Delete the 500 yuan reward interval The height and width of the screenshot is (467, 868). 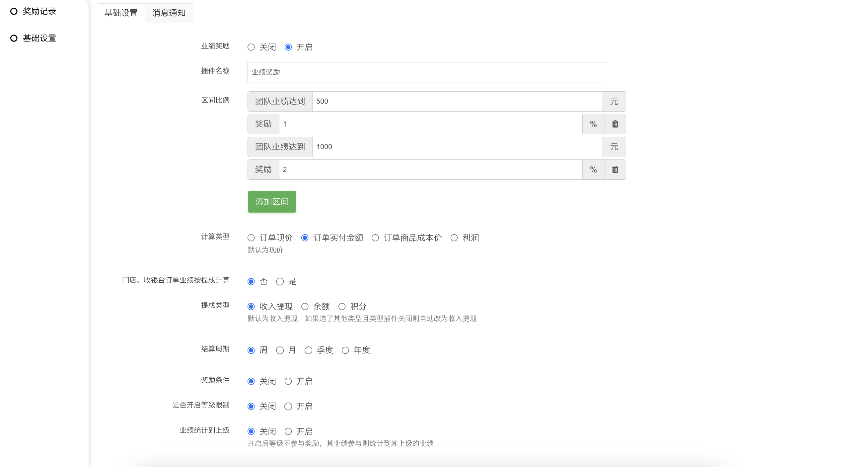coord(615,124)
